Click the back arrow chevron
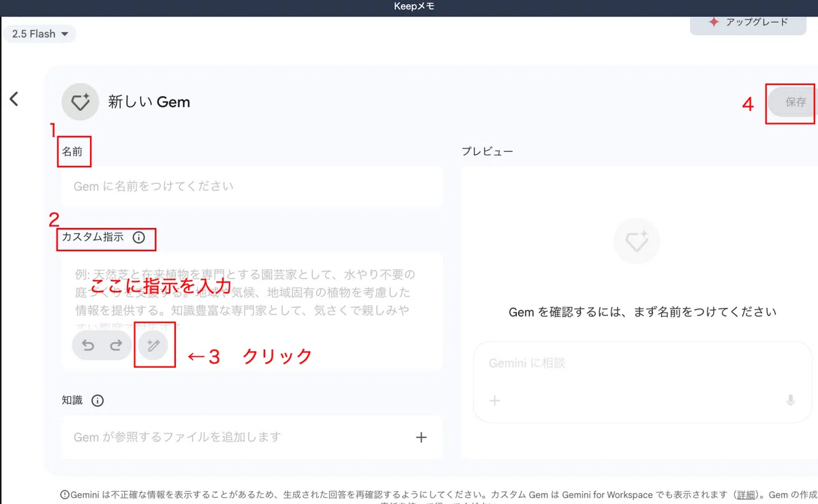Image resolution: width=818 pixels, height=504 pixels. [x=14, y=99]
